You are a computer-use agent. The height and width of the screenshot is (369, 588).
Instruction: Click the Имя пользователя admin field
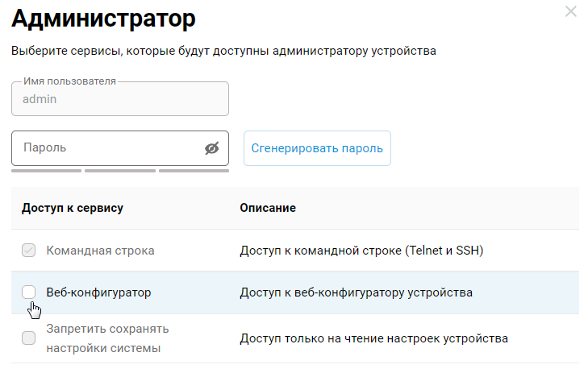click(x=119, y=99)
